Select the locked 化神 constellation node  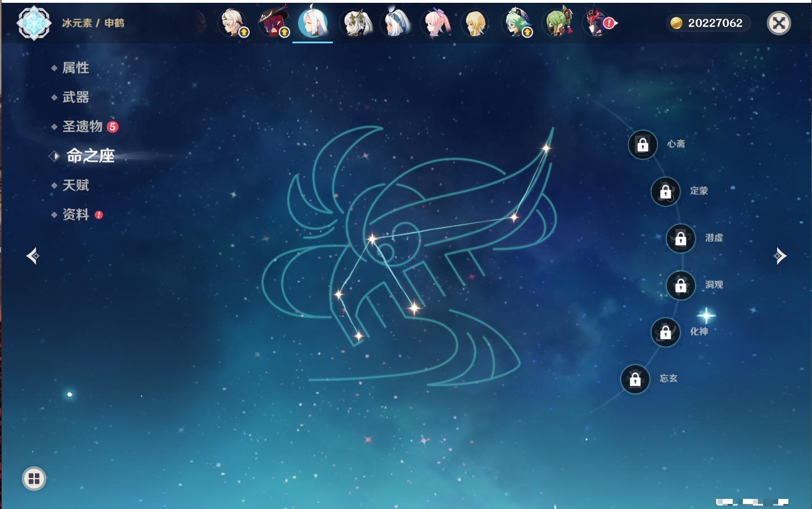[x=665, y=332]
